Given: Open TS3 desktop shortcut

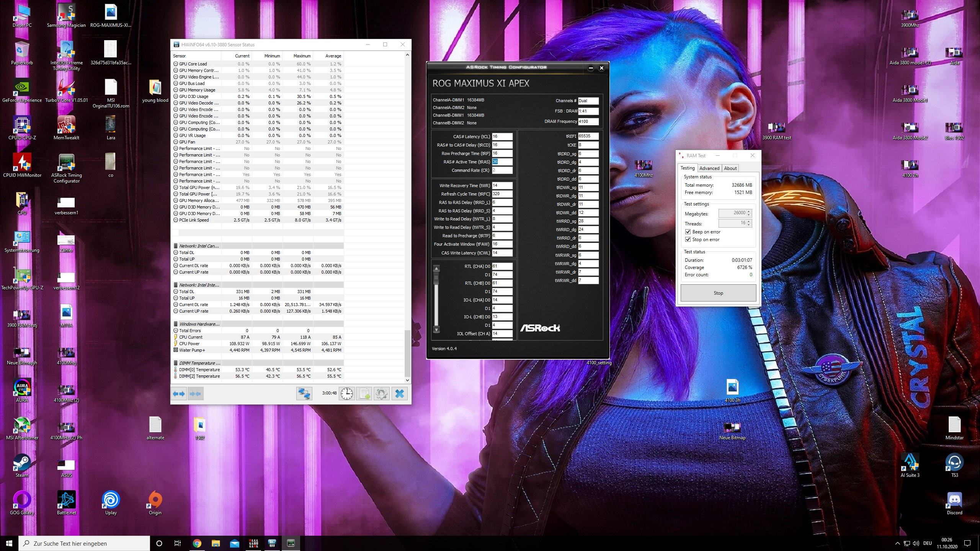Looking at the screenshot, I should click(954, 466).
